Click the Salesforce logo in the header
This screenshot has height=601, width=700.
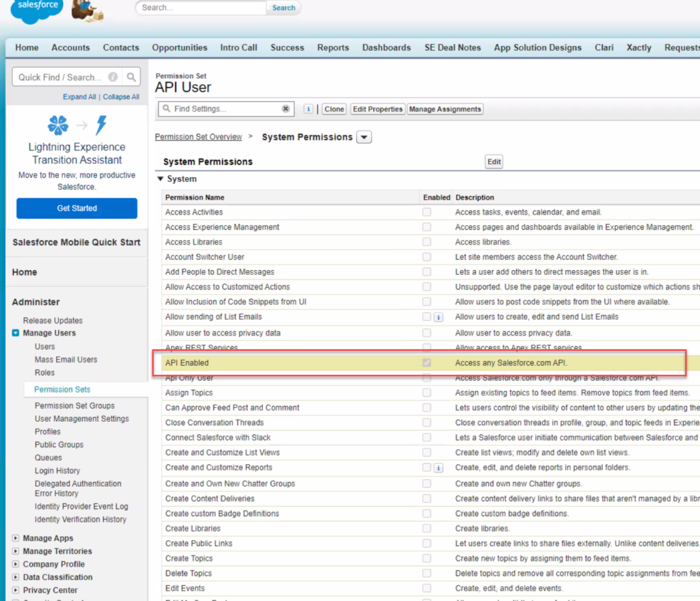click(x=36, y=8)
